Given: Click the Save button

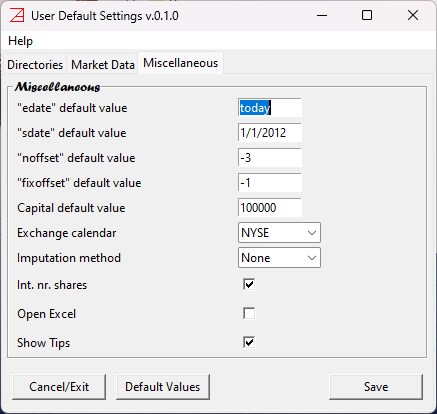Looking at the screenshot, I should coord(376,387).
